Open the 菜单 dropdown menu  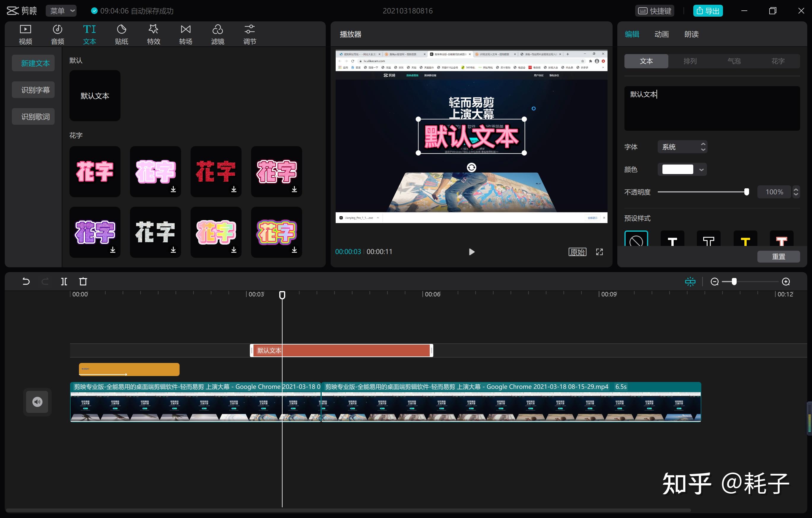(x=61, y=11)
